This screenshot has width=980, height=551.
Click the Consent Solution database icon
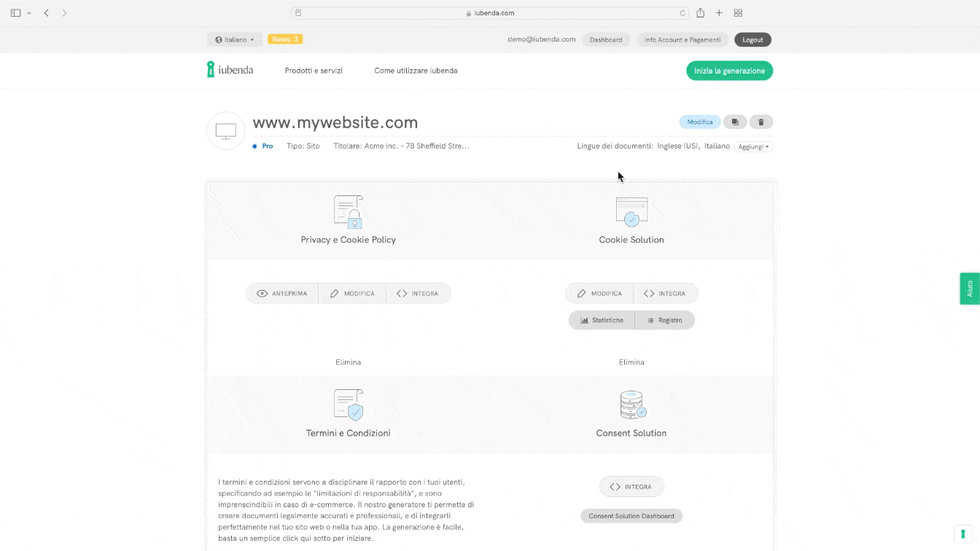(x=631, y=405)
